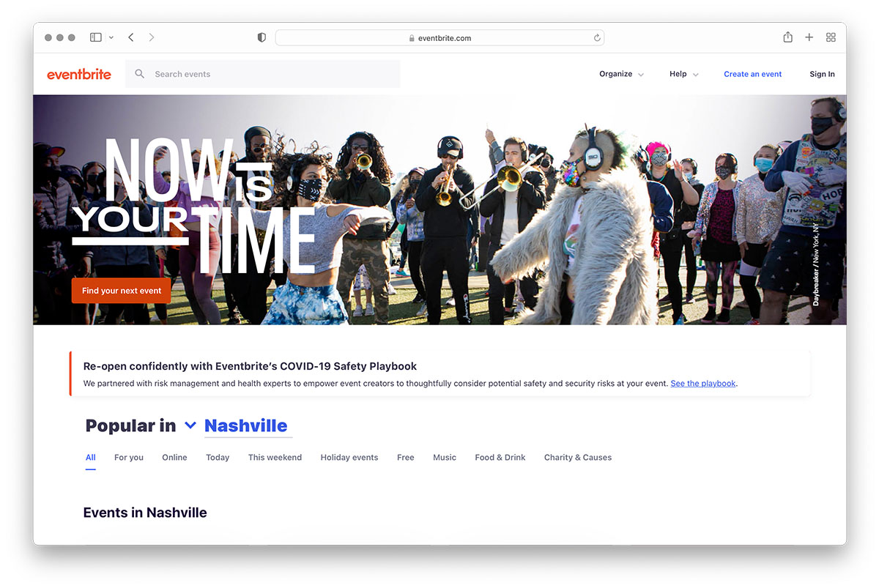Click the COVID-19 Safety Playbook heading
879x588 pixels.
point(251,366)
